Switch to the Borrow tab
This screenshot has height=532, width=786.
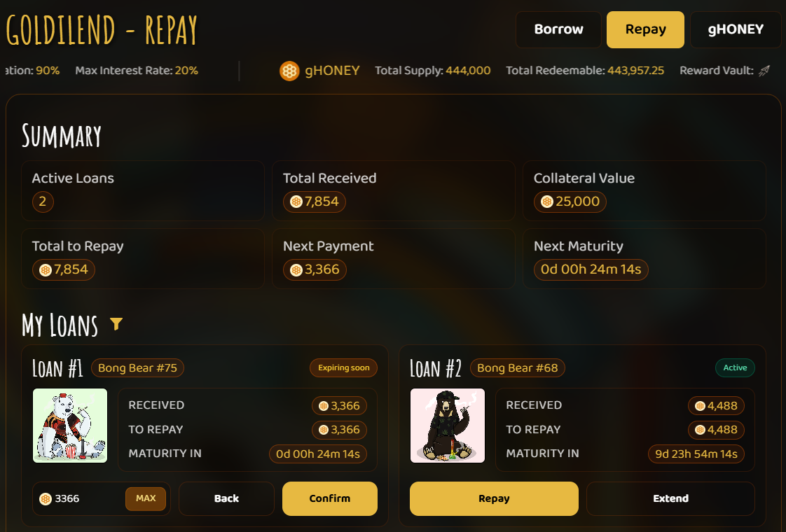click(x=558, y=29)
